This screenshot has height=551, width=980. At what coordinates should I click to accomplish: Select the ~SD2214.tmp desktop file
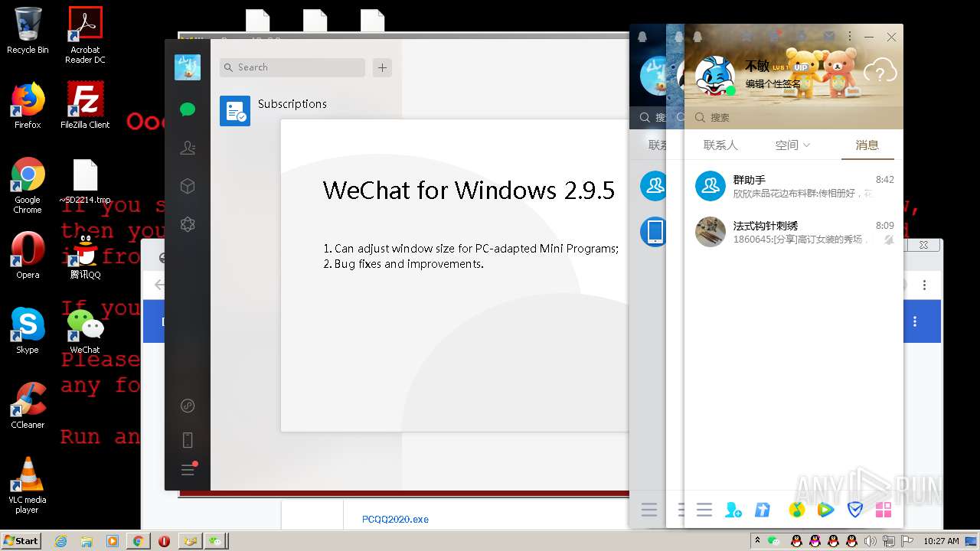pyautogui.click(x=85, y=181)
